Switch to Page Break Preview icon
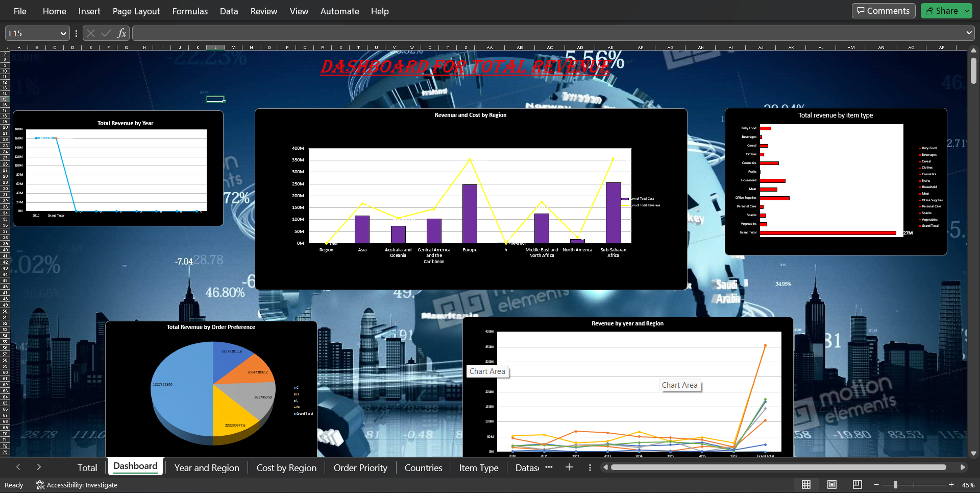The image size is (980, 493). 857,485
